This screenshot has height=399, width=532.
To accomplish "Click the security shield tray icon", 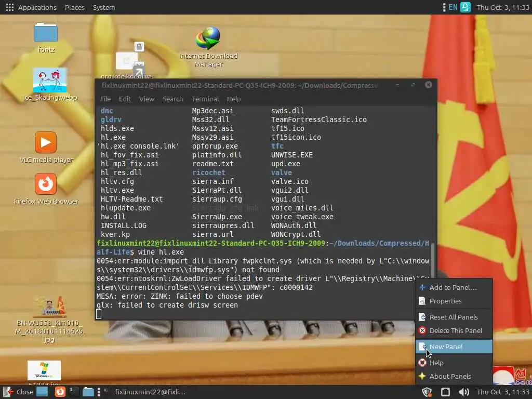I will (x=427, y=392).
